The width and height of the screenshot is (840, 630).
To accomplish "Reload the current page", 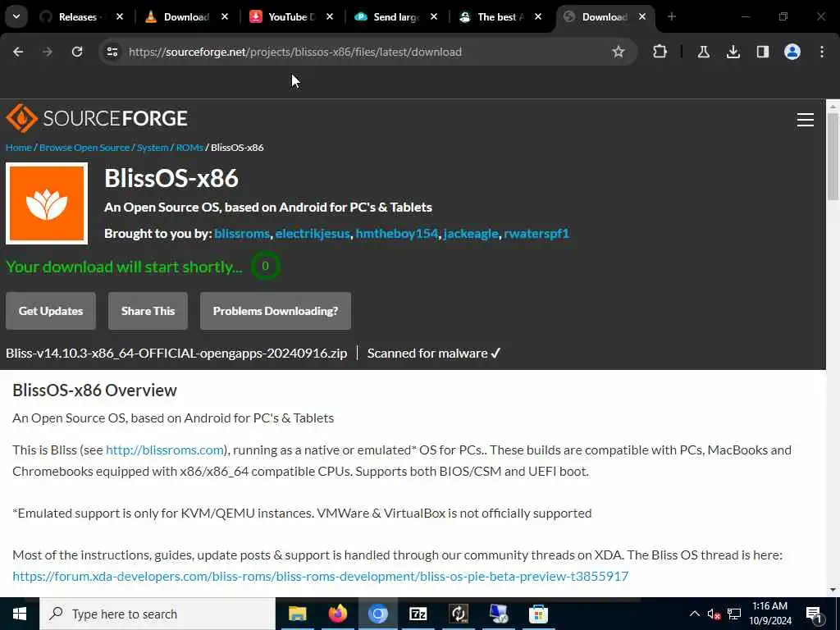I will tap(77, 52).
